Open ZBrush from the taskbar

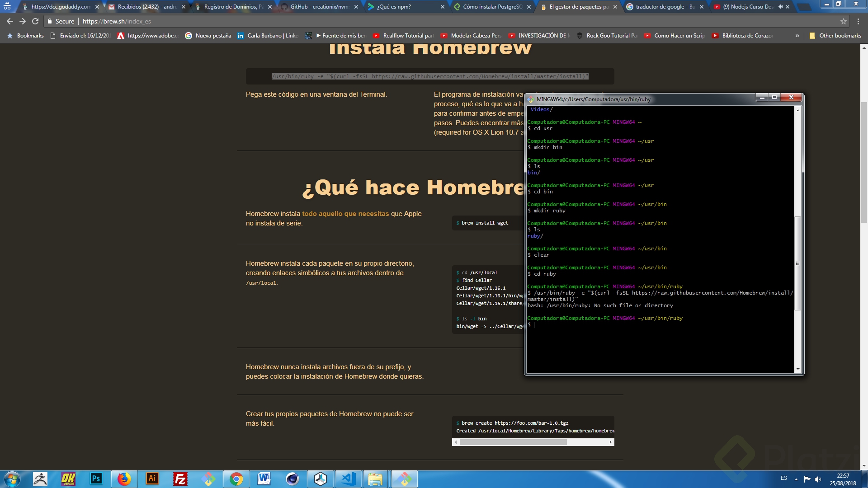pos(40,479)
